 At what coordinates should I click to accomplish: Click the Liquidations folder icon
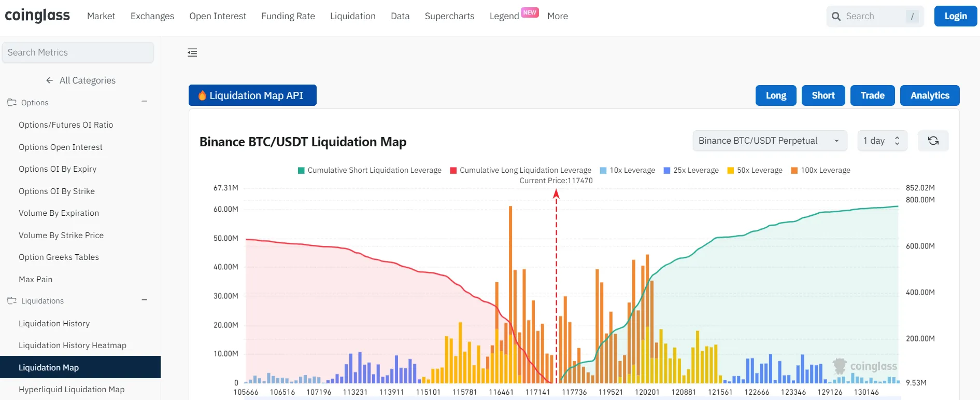[x=12, y=301]
